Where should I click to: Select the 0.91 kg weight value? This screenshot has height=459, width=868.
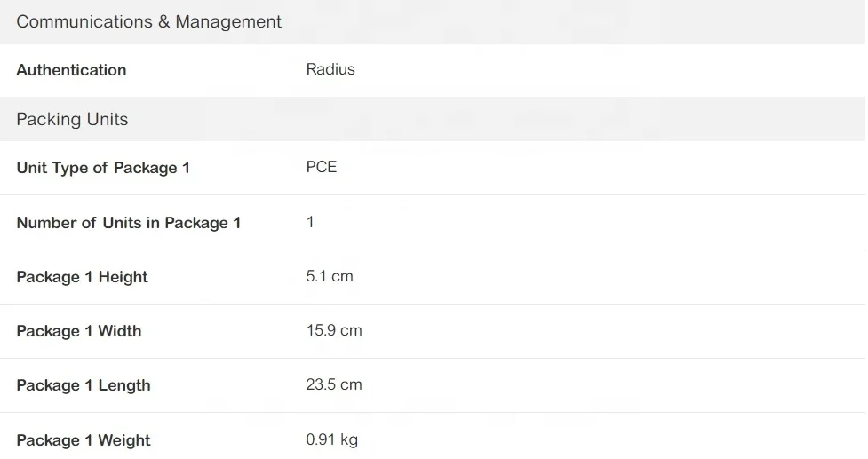[x=332, y=439]
